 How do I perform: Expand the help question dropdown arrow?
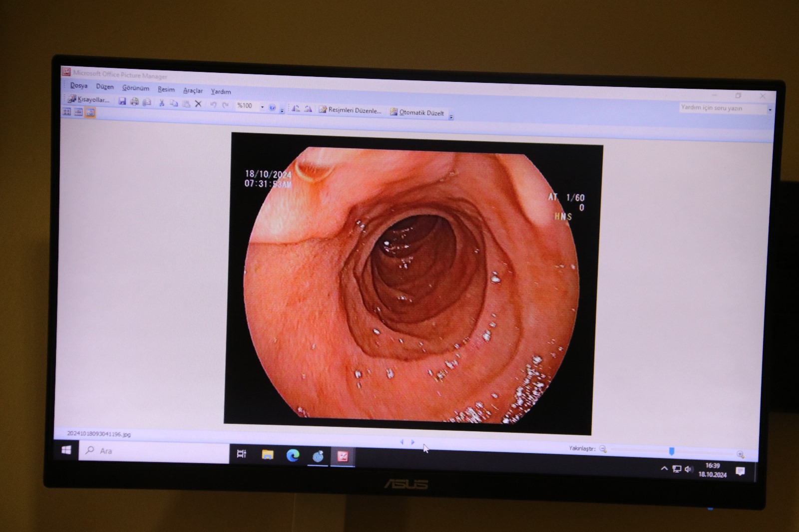pos(770,109)
